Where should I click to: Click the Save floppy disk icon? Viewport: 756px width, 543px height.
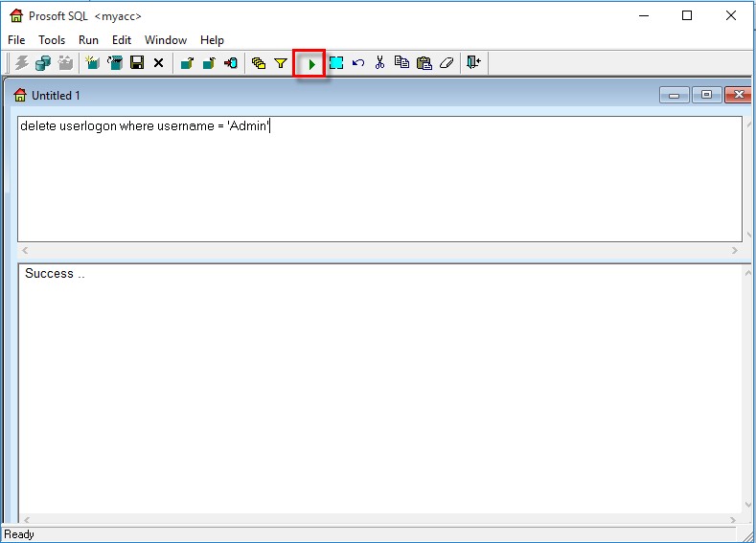point(137,63)
